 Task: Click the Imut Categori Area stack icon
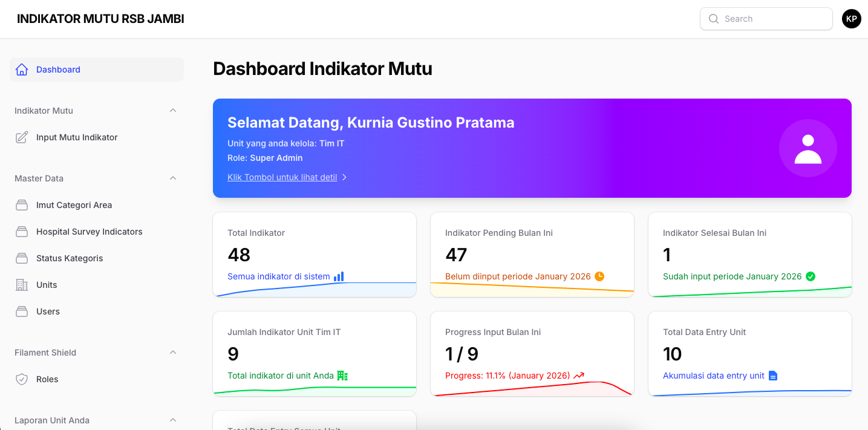point(22,205)
